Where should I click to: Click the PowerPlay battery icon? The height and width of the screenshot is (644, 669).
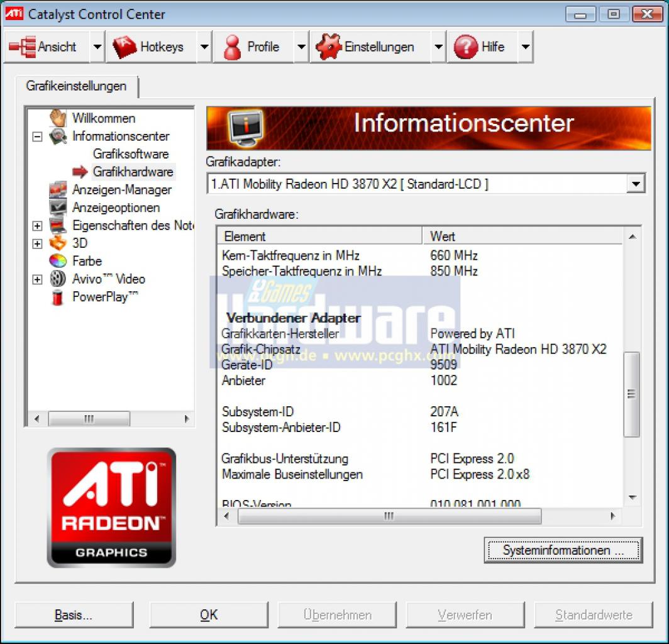57,297
